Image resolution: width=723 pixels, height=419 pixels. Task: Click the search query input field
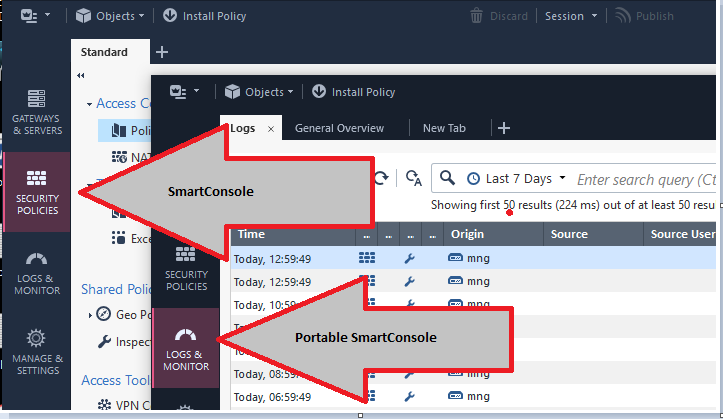pos(646,179)
